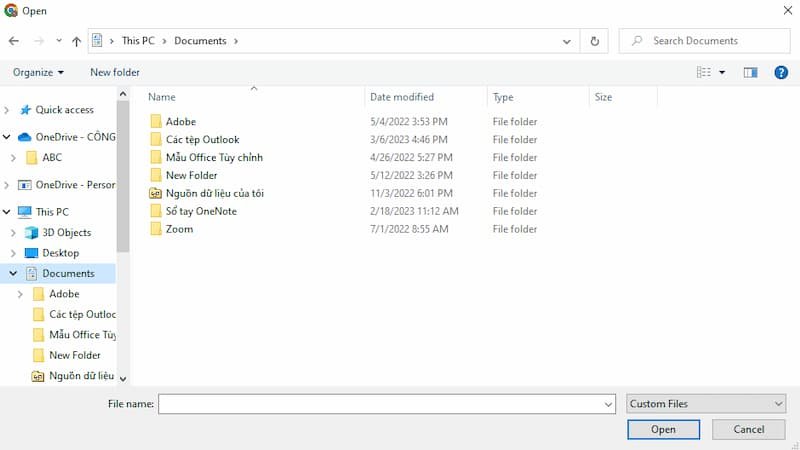Change the view layout icon
This screenshot has height=450, width=800.
[x=704, y=72]
